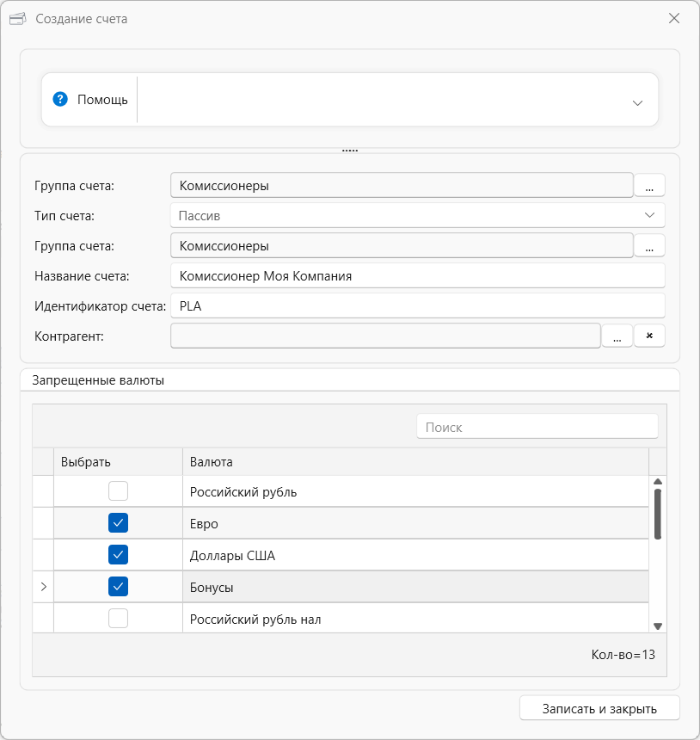Select the Евро currency name cell
Screen dimensions: 700x740
pos(415,523)
